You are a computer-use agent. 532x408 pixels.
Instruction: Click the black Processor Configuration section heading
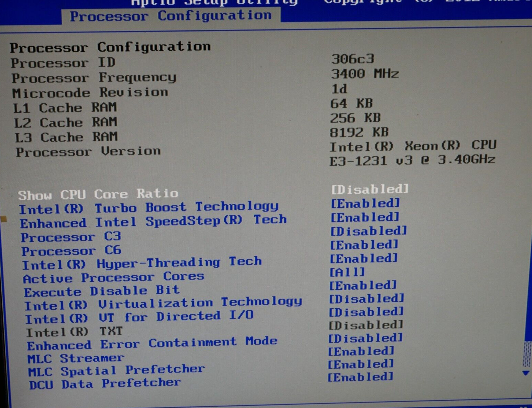[x=110, y=47]
